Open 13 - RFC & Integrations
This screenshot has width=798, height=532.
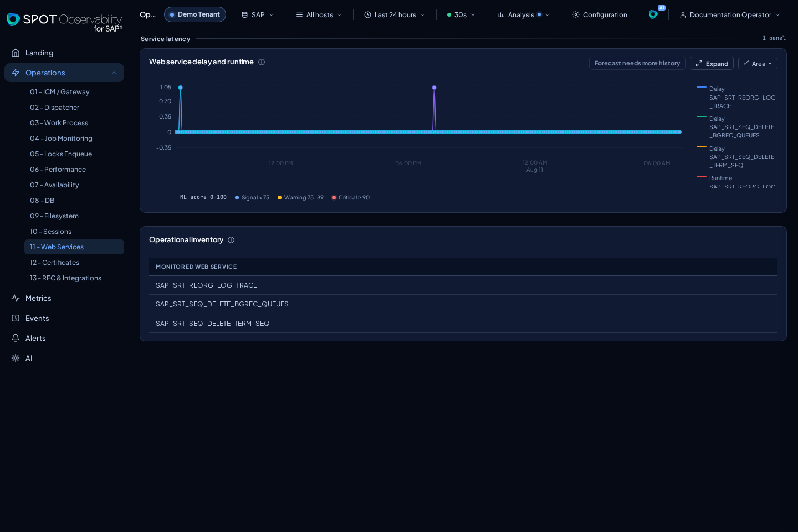74,278
